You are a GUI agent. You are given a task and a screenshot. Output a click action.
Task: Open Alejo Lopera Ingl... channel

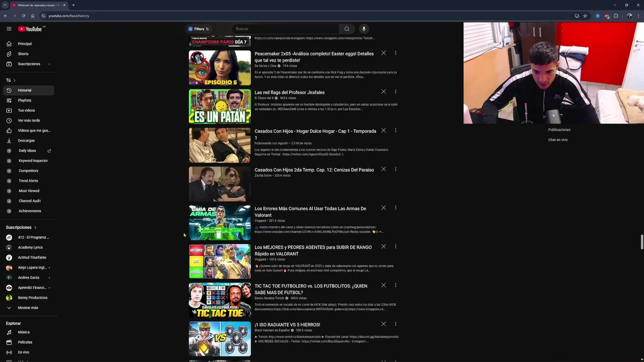[29, 267]
